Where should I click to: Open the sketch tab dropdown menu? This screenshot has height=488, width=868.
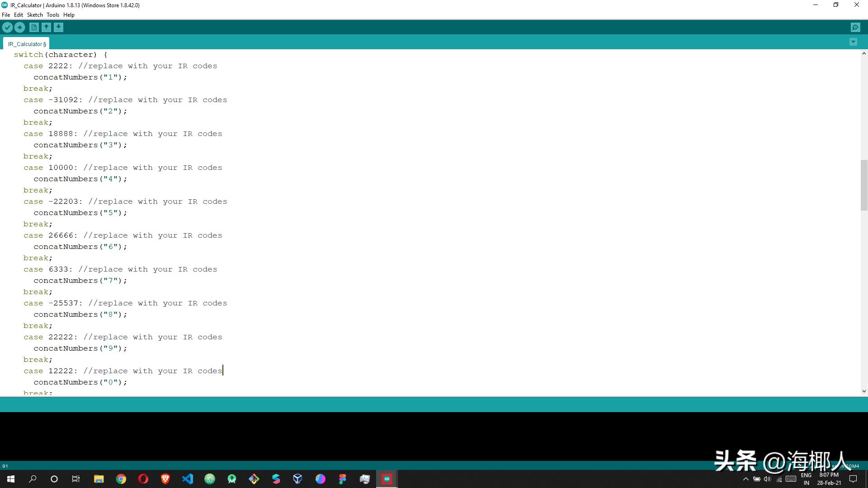coord(853,42)
